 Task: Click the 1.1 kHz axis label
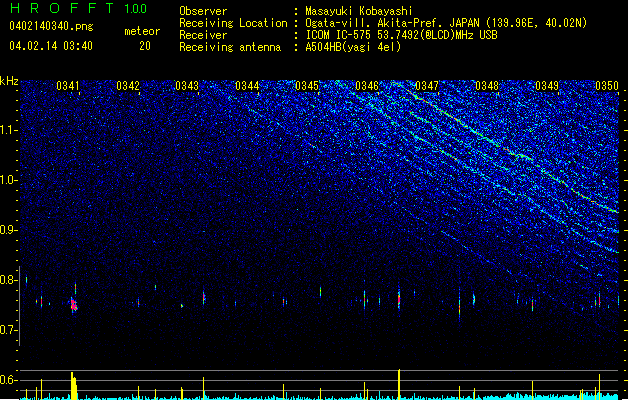[8, 130]
